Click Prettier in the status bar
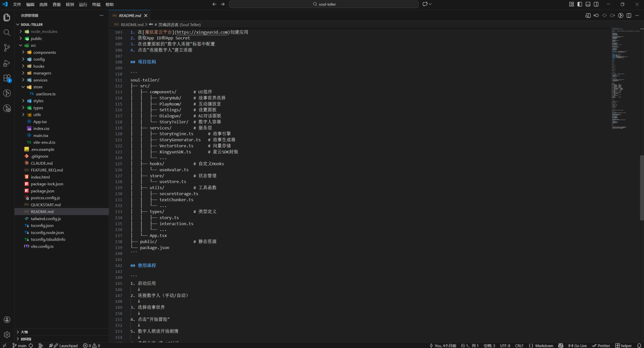Screen dimensions: 644x348 coord(601,345)
